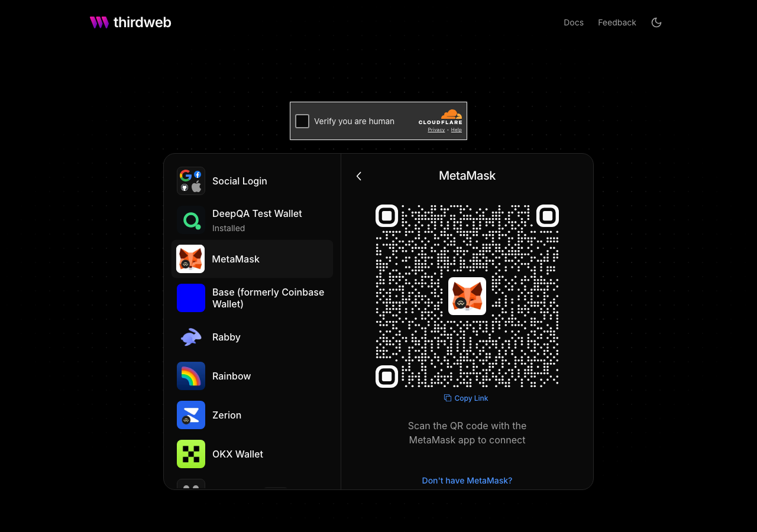757x532 pixels.
Task: Click the DeepQA Test Wallet icon
Action: point(191,220)
